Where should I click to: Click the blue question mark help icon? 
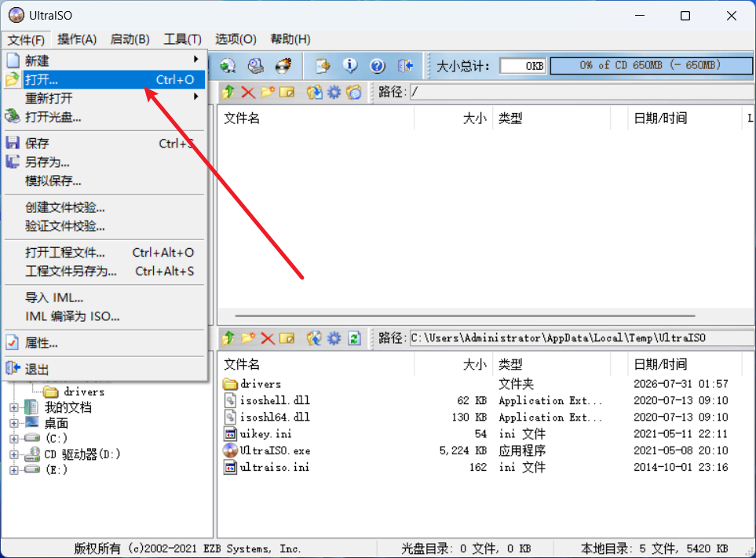378,66
